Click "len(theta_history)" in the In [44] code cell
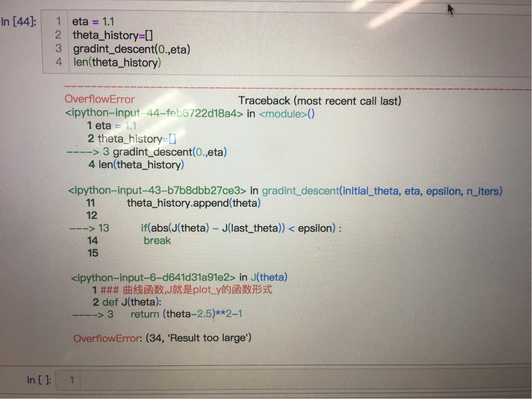The image size is (532, 399). 117,62
